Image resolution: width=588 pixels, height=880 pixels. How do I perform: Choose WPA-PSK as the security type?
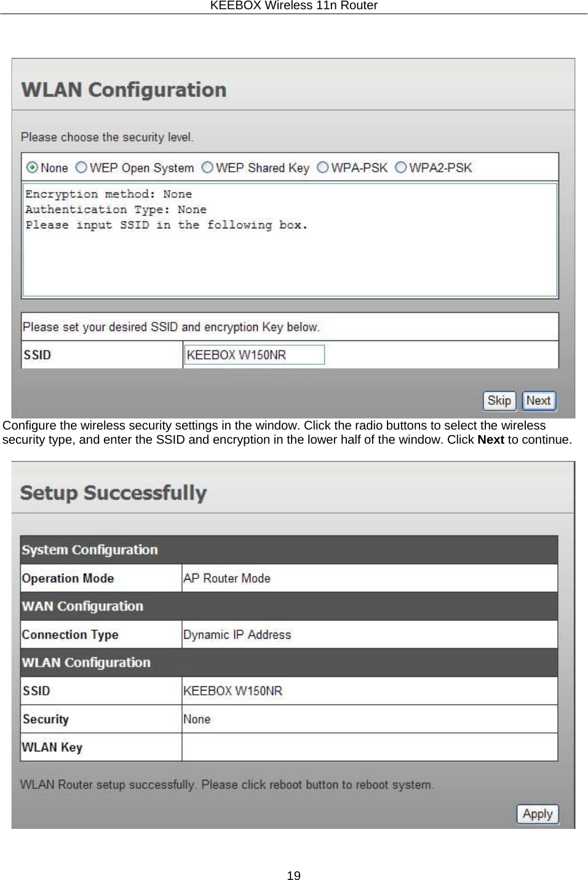coord(322,167)
